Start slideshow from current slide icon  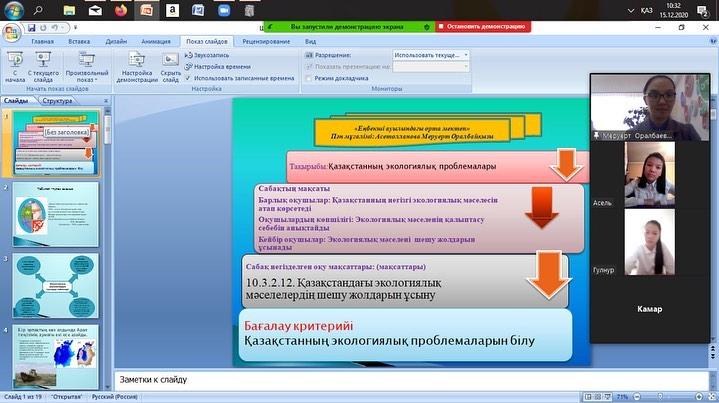click(x=43, y=64)
